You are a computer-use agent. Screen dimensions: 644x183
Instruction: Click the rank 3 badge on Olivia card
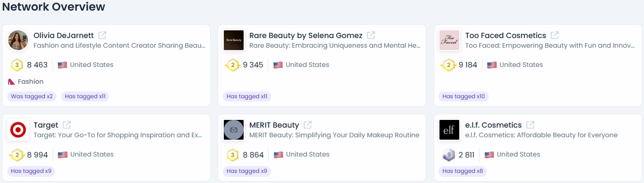tap(17, 65)
